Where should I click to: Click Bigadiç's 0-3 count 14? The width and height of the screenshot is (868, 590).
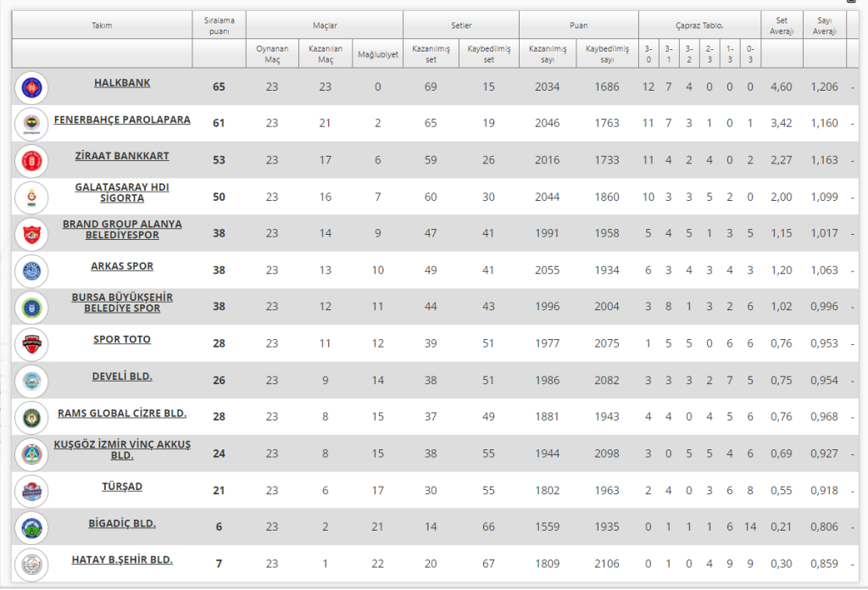pyautogui.click(x=750, y=526)
